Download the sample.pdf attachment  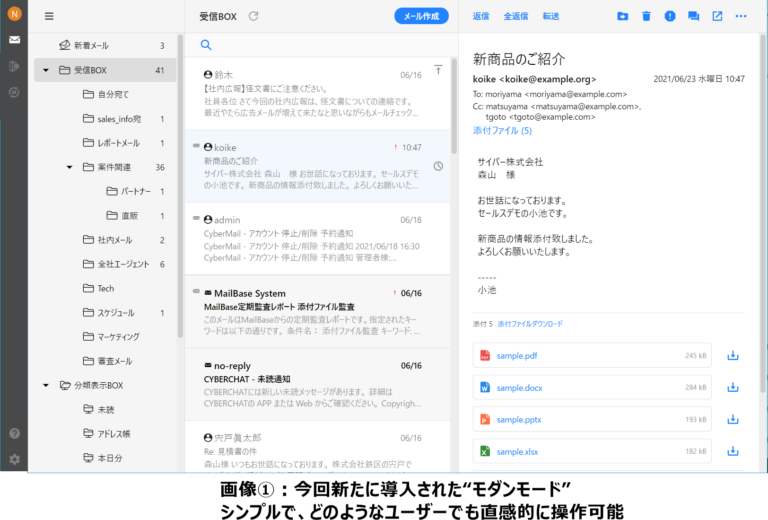(x=732, y=355)
